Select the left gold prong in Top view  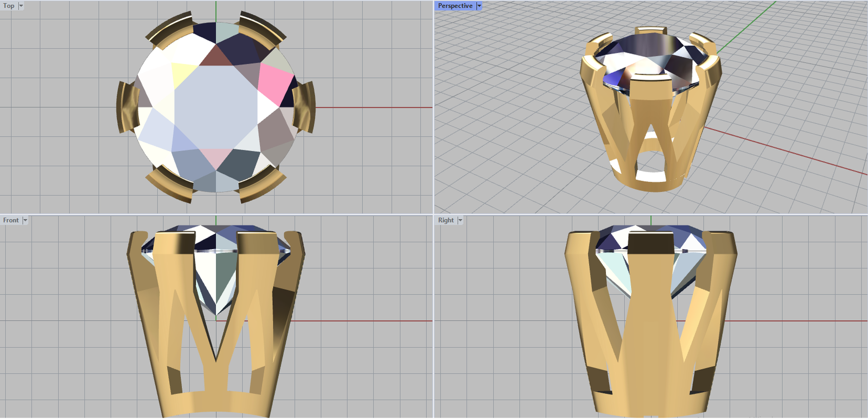coord(127,107)
